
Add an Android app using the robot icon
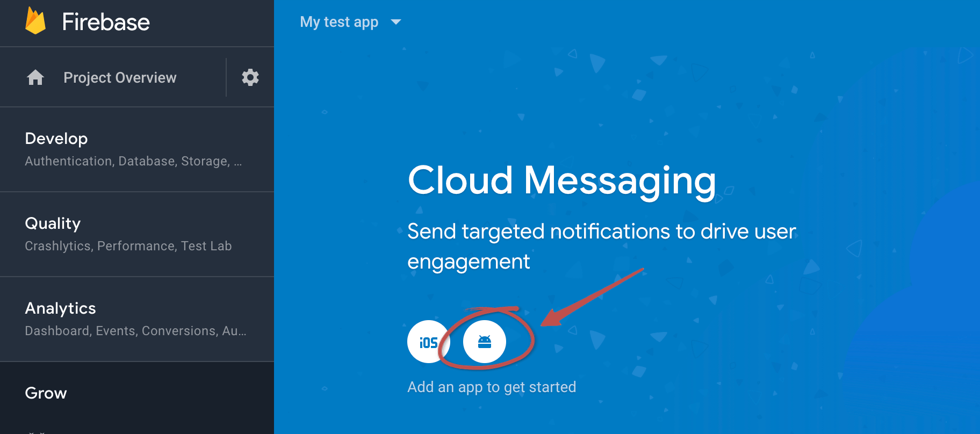485,342
